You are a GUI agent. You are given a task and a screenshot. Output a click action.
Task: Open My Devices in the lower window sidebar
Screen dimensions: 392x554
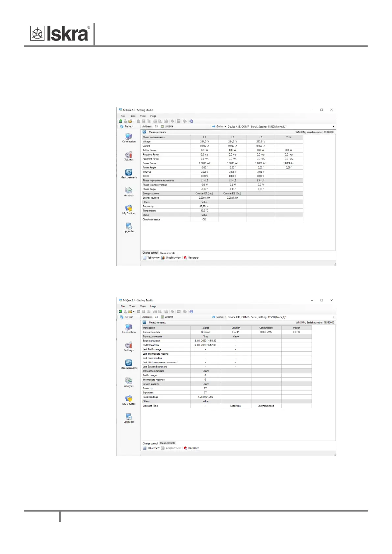click(129, 400)
